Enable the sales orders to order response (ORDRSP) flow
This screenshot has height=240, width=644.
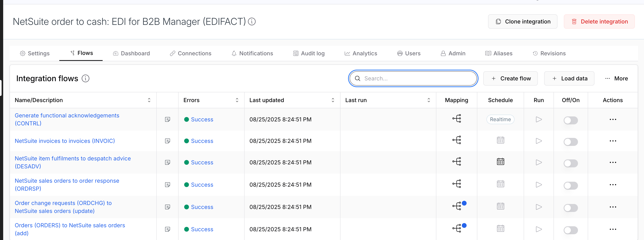pyautogui.click(x=570, y=185)
